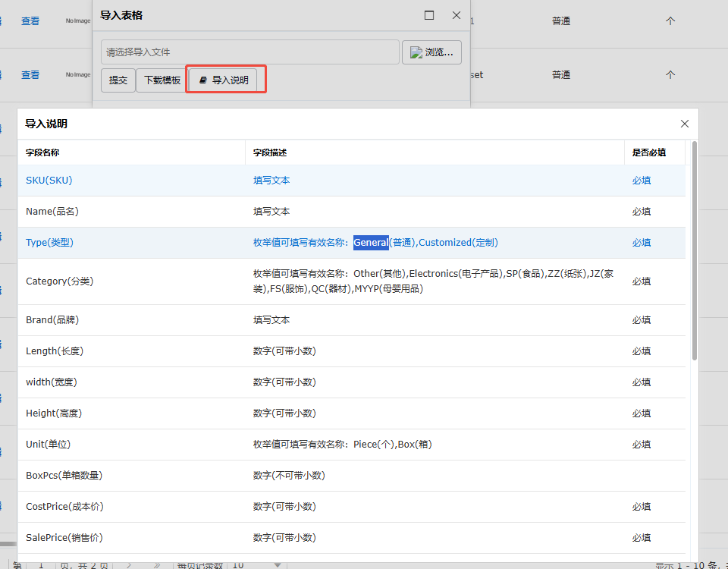The width and height of the screenshot is (728, 569).
Task: Click No Image thumbnail in the topmost background row
Action: tap(78, 21)
